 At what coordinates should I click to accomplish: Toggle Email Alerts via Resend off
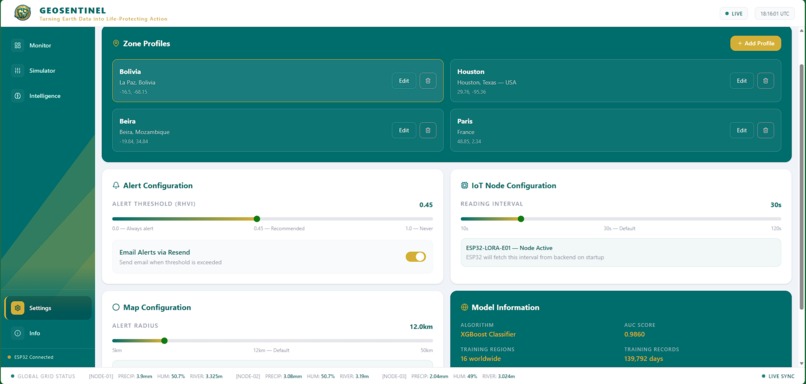pyautogui.click(x=415, y=257)
